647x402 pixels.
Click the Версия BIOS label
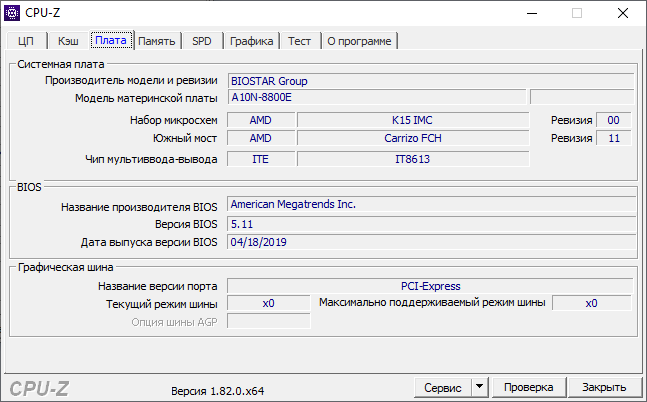click(186, 224)
